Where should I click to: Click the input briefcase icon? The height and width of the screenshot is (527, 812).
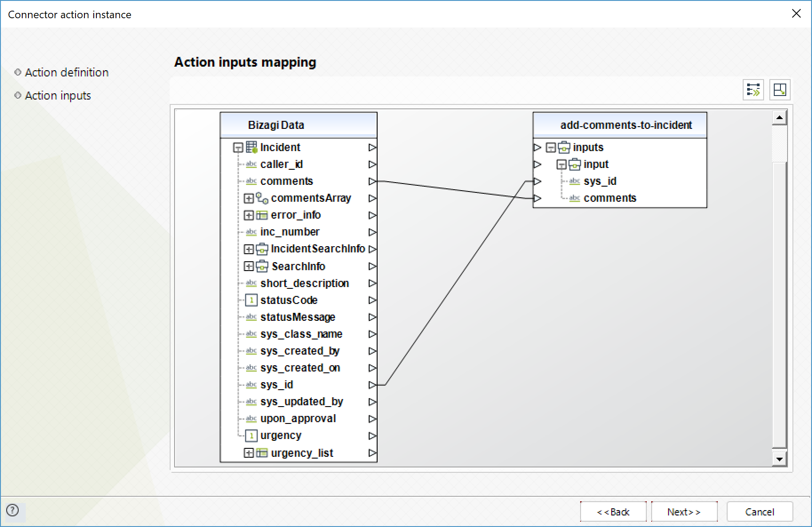575,164
